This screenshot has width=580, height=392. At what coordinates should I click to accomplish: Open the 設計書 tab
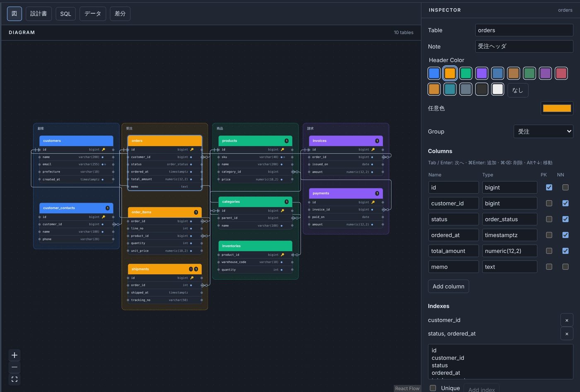click(x=39, y=14)
